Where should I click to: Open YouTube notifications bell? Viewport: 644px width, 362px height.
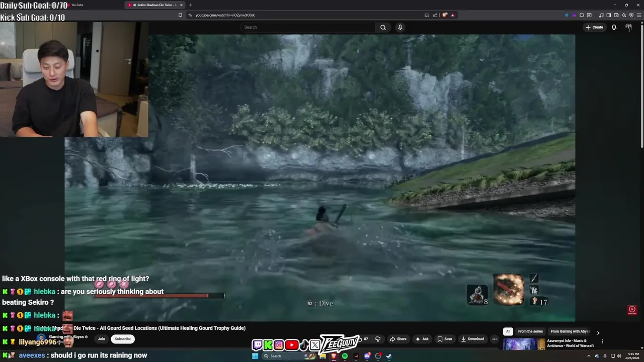614,27
